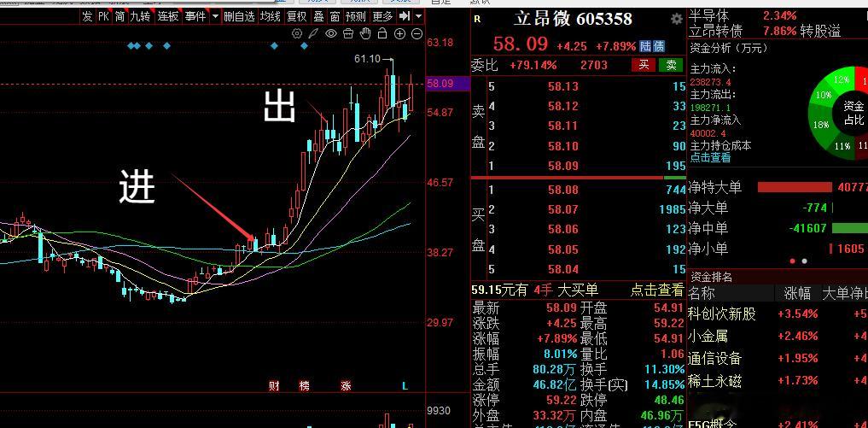Click the 陆 Stock Connect tag
The width and height of the screenshot is (868, 428).
click(x=645, y=46)
